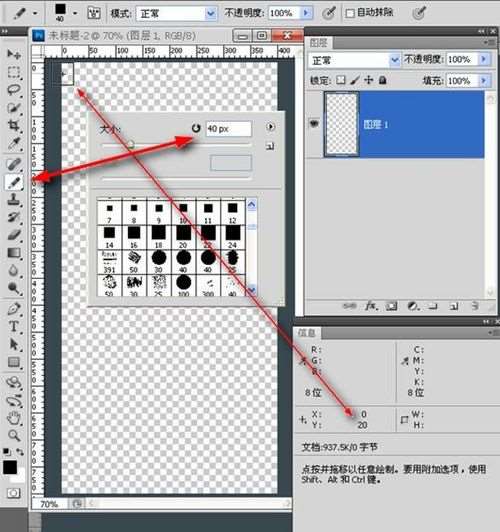Toggle lock all padlock icon
Screen dimensions: 500x532
383,80
